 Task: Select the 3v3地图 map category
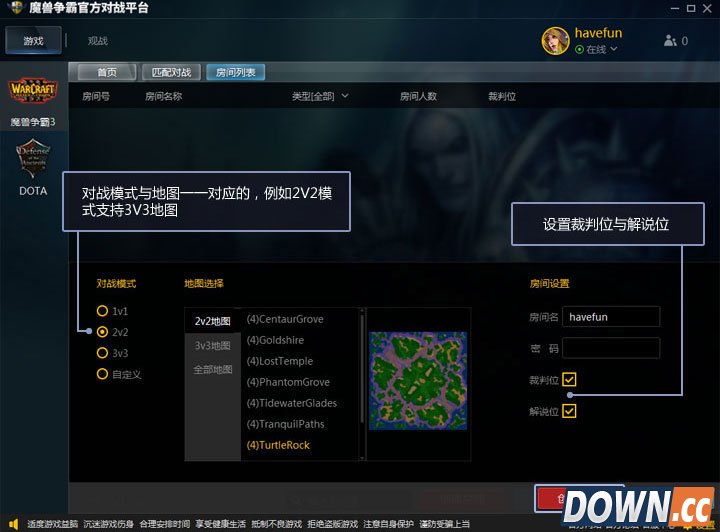213,345
